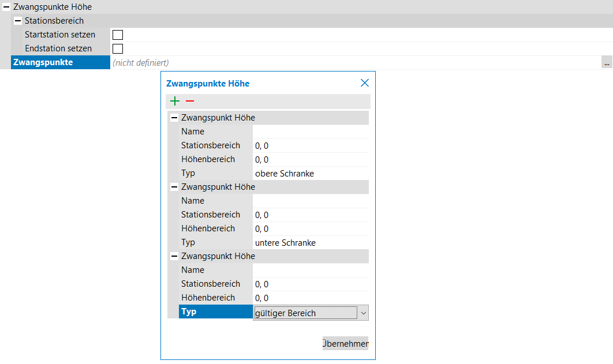Collapse the Stationsbereich group

18,21
